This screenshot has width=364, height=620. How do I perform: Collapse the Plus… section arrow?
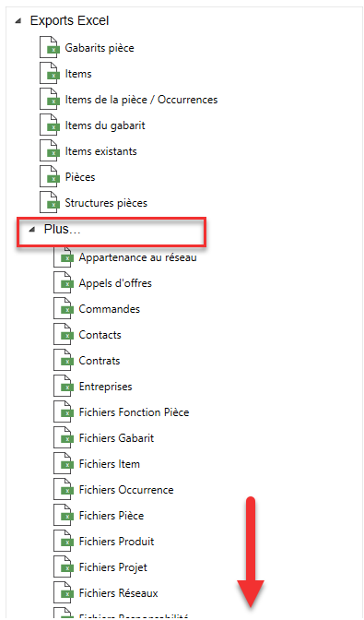31,230
